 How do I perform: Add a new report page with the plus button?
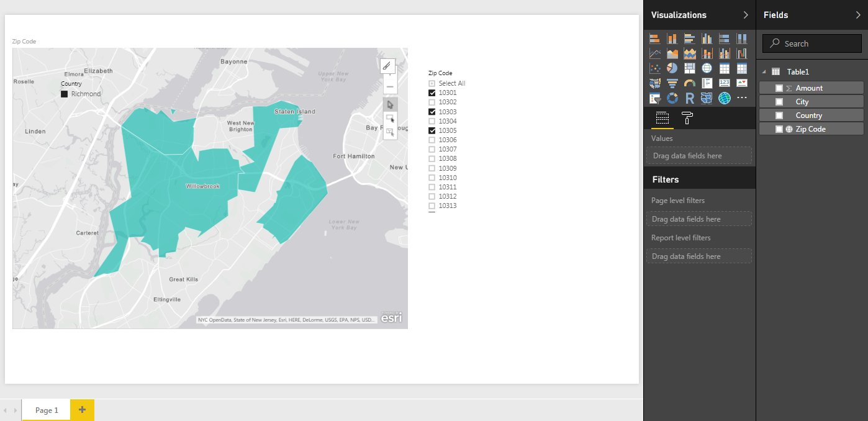point(82,410)
